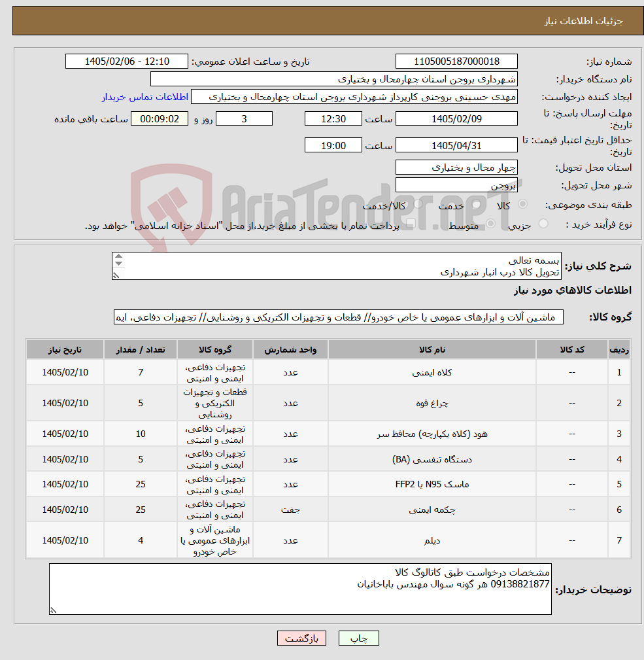Click the هود (کلاه یکپارچه) محافظ سر cell
Screen dimensions: 644x660
point(432,434)
